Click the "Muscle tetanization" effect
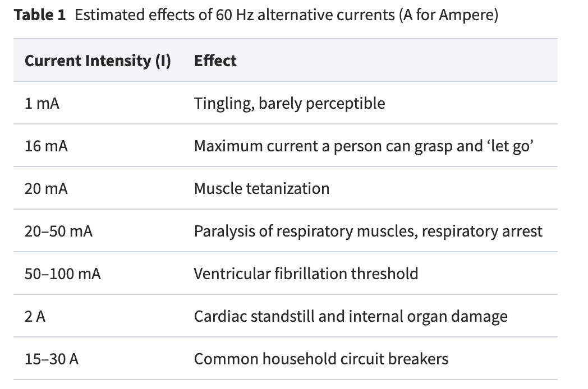This screenshot has height=389, width=588. tap(261, 188)
